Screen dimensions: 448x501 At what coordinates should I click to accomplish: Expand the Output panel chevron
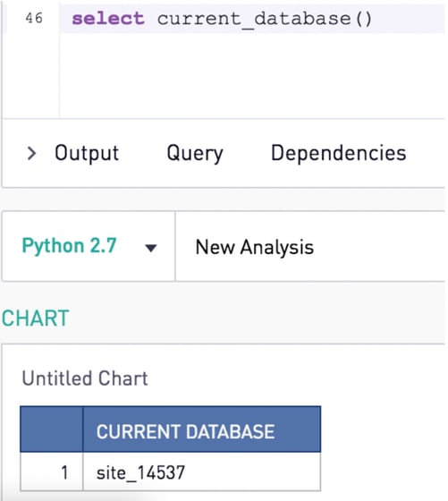pos(31,153)
